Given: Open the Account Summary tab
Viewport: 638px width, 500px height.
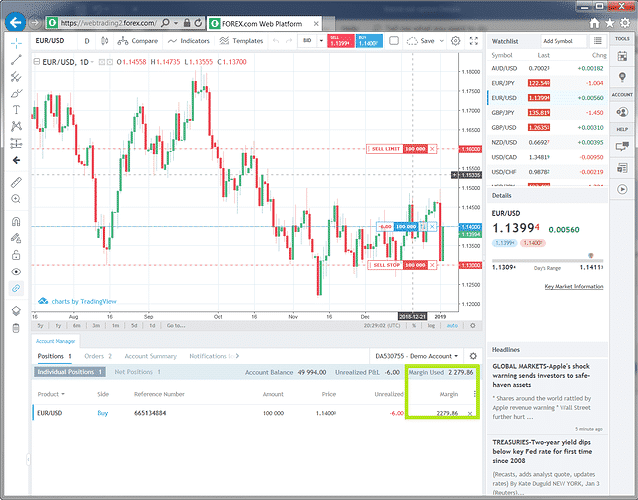Looking at the screenshot, I should click(x=151, y=356).
